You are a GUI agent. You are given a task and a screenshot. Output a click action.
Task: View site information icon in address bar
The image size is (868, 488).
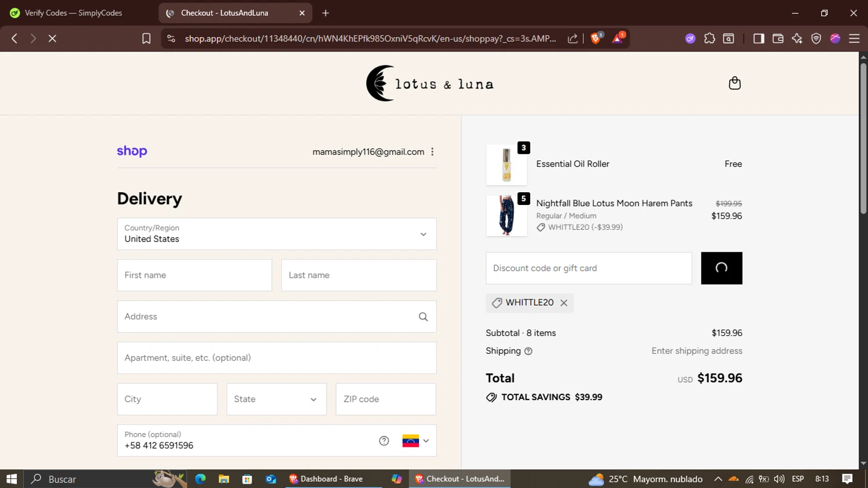click(171, 38)
